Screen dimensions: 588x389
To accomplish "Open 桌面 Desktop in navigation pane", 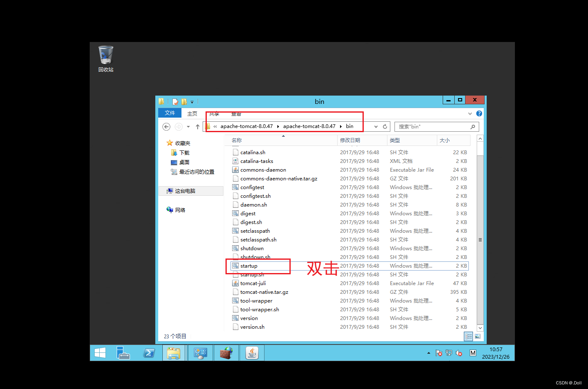I will [x=180, y=162].
